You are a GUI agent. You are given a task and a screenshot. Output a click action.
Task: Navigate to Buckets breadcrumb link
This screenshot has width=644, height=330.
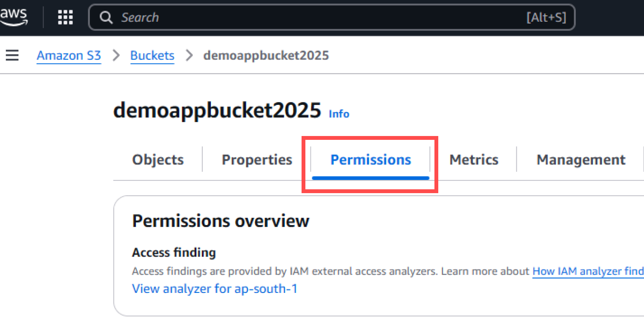[152, 56]
